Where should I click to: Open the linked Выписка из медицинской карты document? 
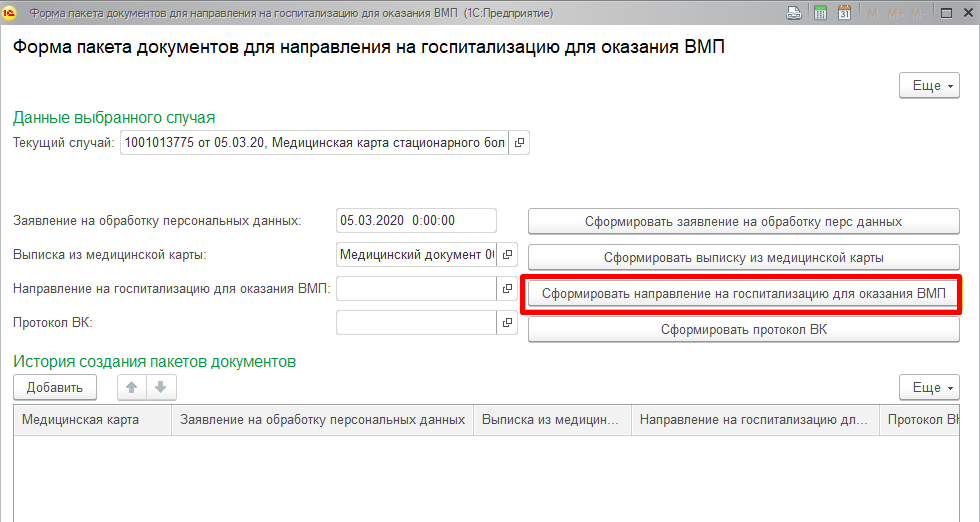(x=507, y=255)
